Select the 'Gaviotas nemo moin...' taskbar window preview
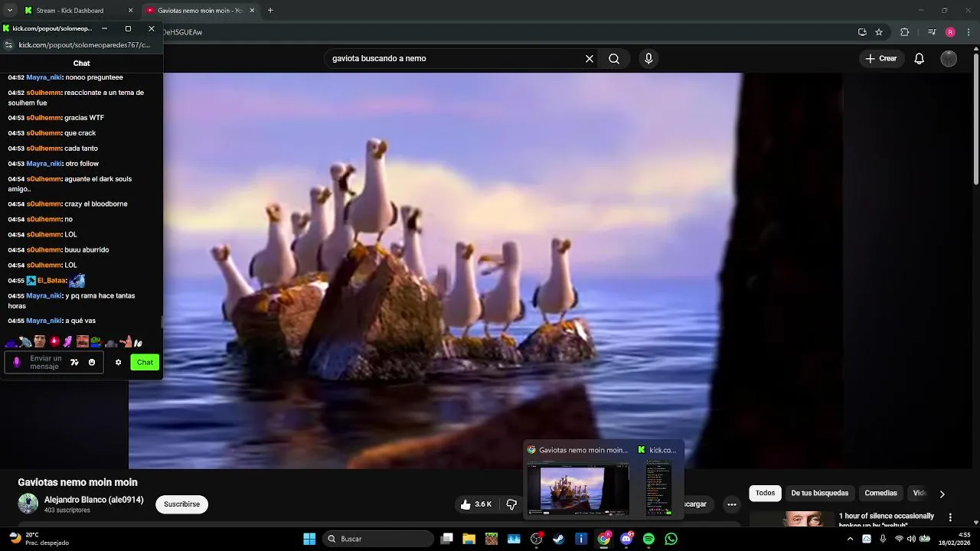Screen dimensions: 980x551 click(x=578, y=481)
